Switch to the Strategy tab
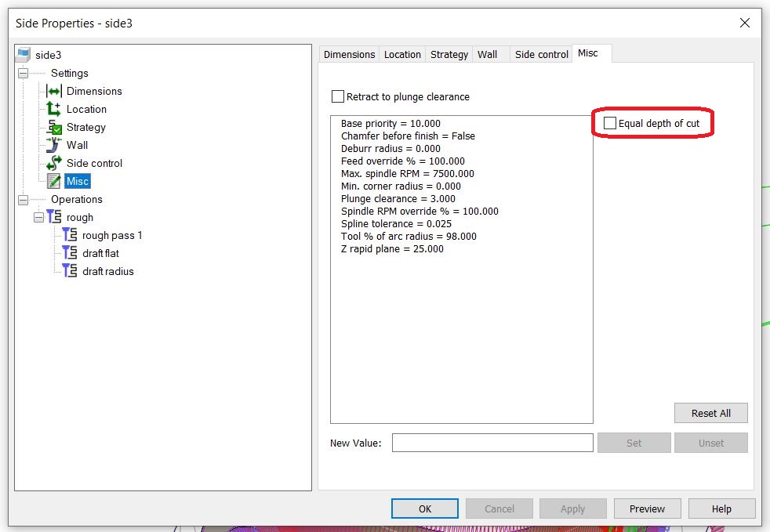 point(449,54)
